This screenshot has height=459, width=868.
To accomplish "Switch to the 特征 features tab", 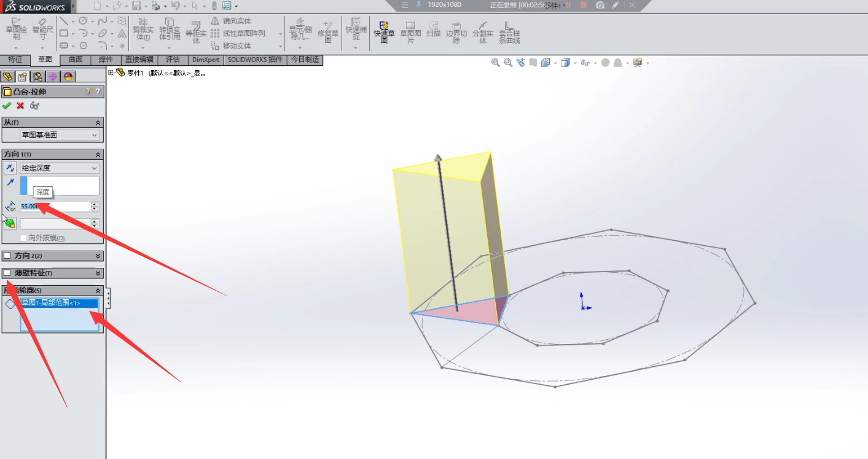I will (x=15, y=60).
